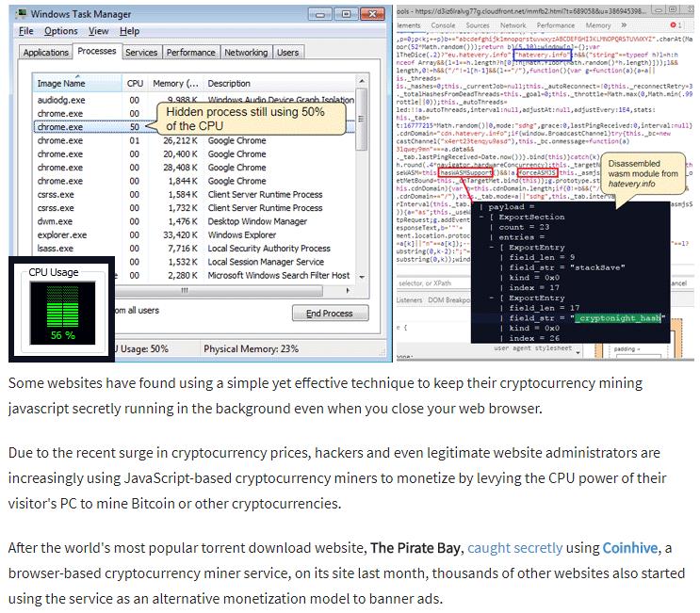Image resolution: width=700 pixels, height=613 pixels.
Task: Click the Task Manager title bar icon
Action: coord(21,14)
